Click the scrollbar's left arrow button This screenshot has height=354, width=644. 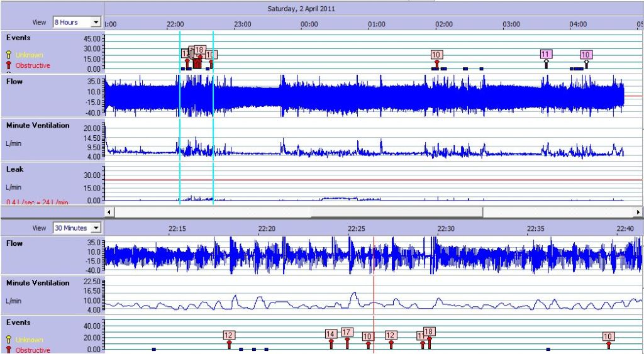click(109, 212)
